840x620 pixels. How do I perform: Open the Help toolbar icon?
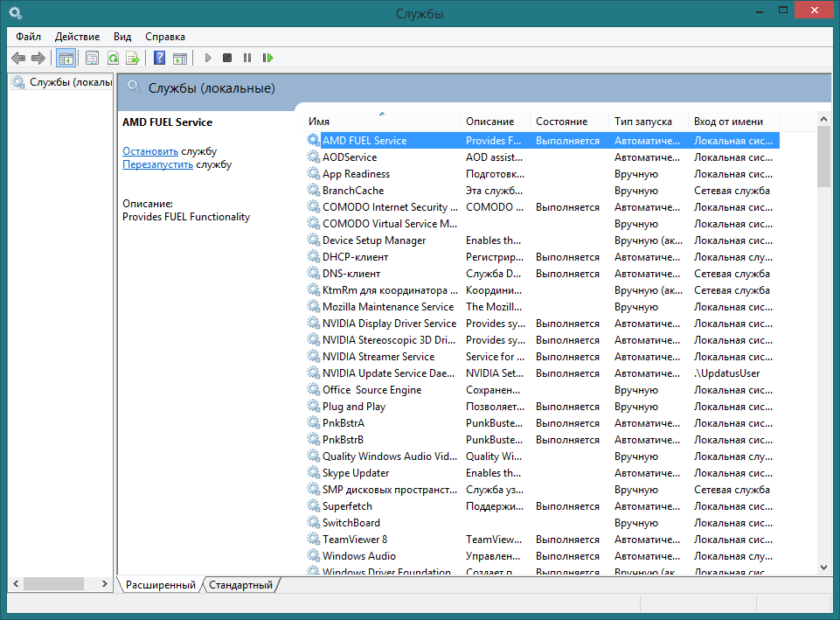click(x=160, y=58)
